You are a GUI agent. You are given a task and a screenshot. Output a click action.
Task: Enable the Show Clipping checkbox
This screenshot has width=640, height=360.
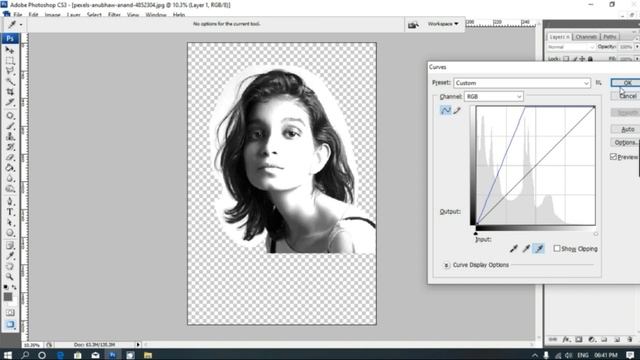coord(557,248)
